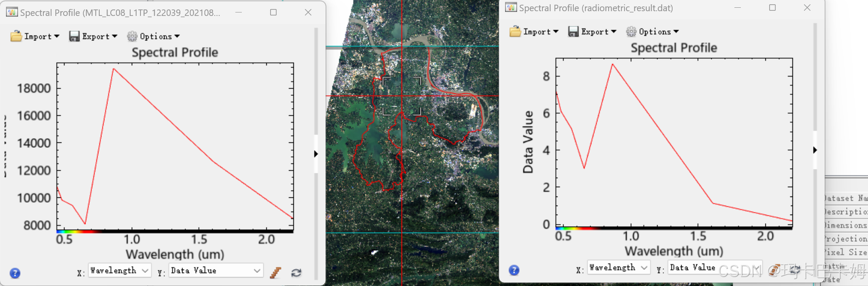Screen dimensions: 868x286
Task: Minimize the radiometric_result Spectral Profile window
Action: click(738, 8)
